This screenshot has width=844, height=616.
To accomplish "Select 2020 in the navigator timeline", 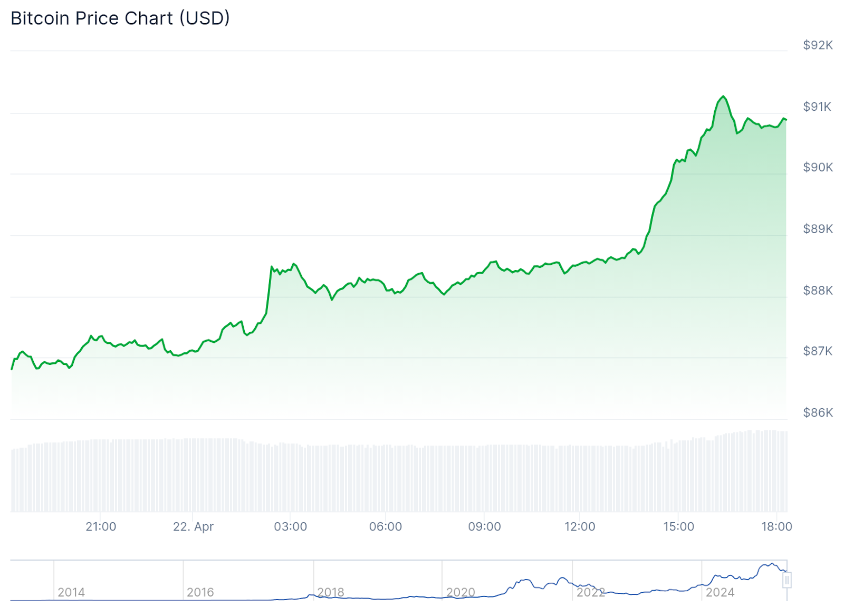I will 461,592.
